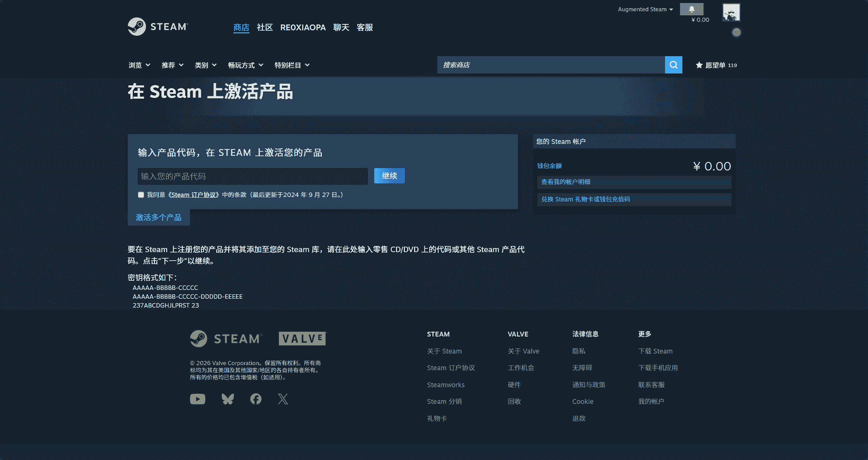Click the 钱包余额 link
This screenshot has width=868, height=460.
tap(549, 166)
